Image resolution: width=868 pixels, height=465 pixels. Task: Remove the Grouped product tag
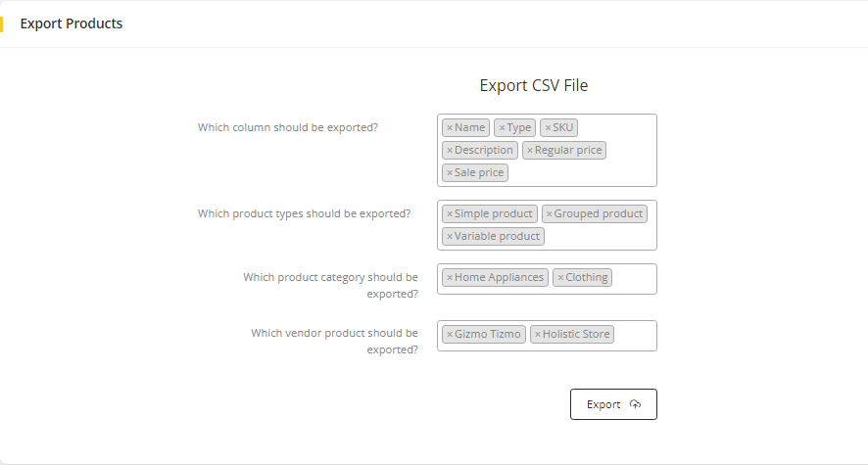coord(550,214)
